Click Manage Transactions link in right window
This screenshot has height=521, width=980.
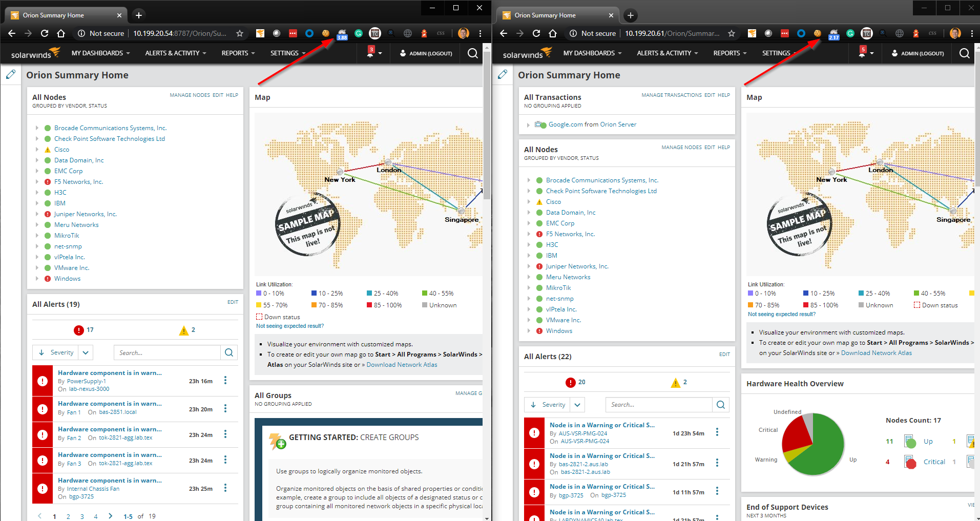click(x=672, y=95)
